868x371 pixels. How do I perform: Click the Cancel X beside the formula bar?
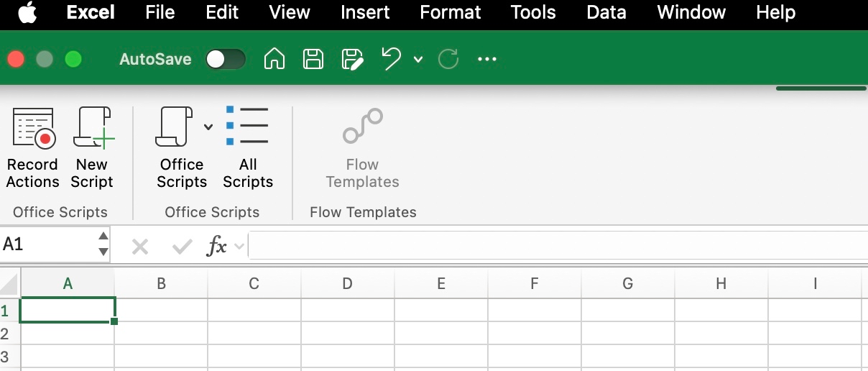140,247
